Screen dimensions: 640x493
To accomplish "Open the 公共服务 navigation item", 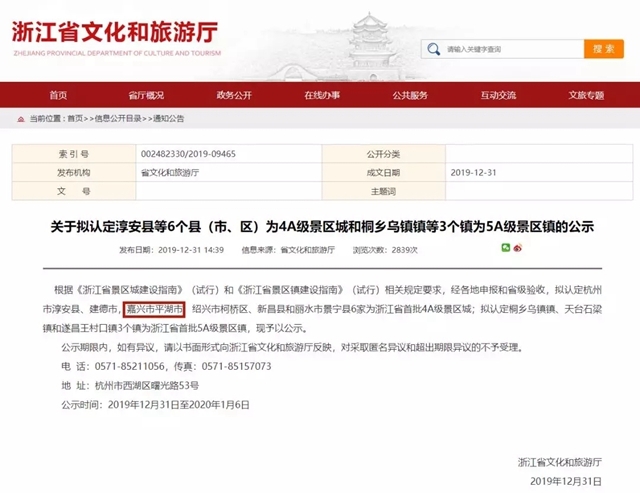I will pyautogui.click(x=409, y=95).
